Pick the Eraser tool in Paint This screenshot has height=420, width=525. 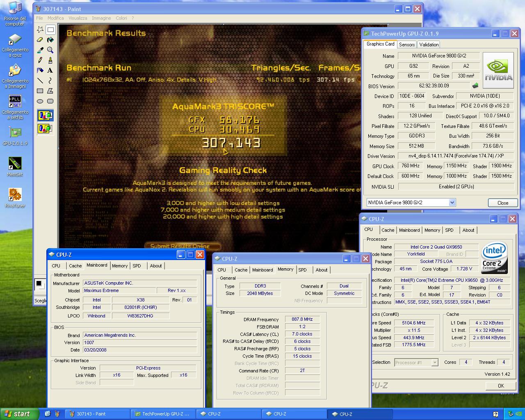[40, 40]
